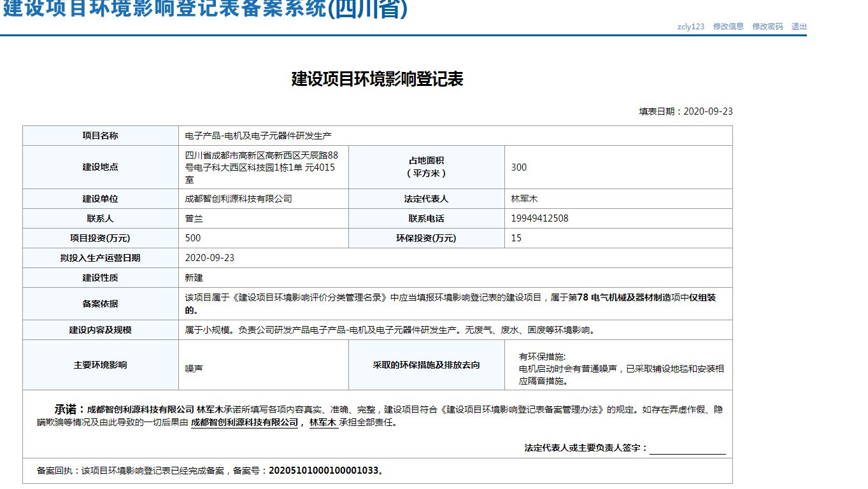The image size is (868, 489).
Task: Select the address text starting 四川省成都市高新区
Action: (262, 167)
